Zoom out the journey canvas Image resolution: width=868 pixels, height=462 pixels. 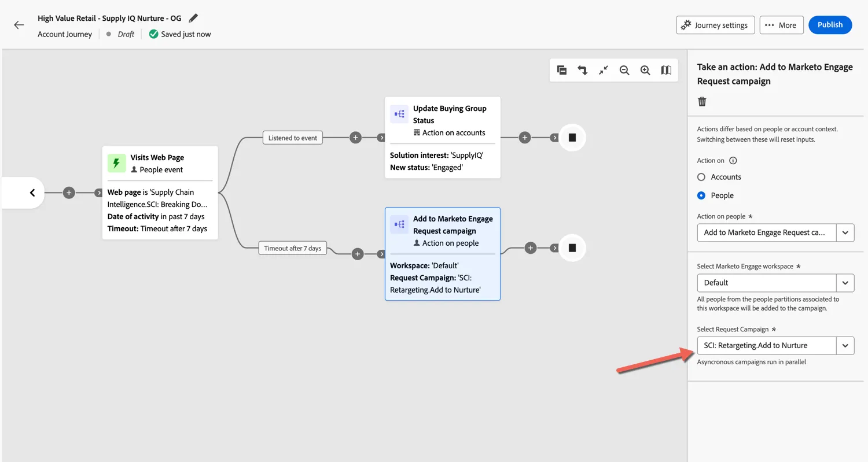(x=624, y=70)
